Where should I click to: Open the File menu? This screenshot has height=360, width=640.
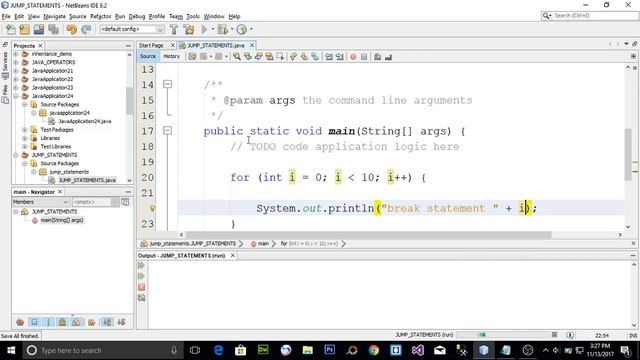click(x=6, y=16)
